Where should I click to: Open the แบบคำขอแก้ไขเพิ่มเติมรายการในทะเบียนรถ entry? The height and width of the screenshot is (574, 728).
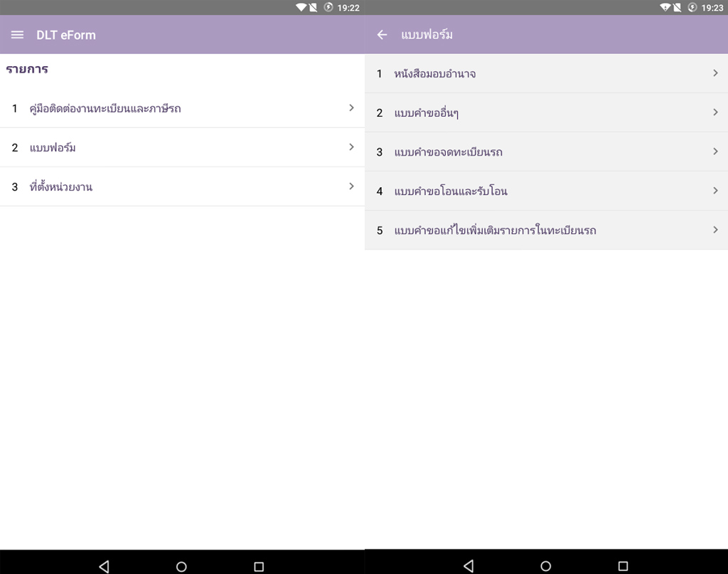pyautogui.click(x=495, y=230)
